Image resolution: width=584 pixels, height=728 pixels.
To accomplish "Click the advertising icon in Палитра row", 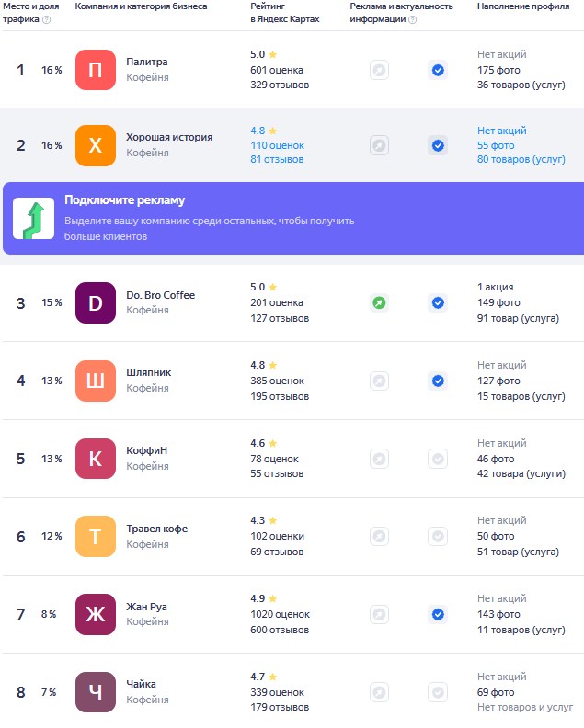I will (379, 70).
